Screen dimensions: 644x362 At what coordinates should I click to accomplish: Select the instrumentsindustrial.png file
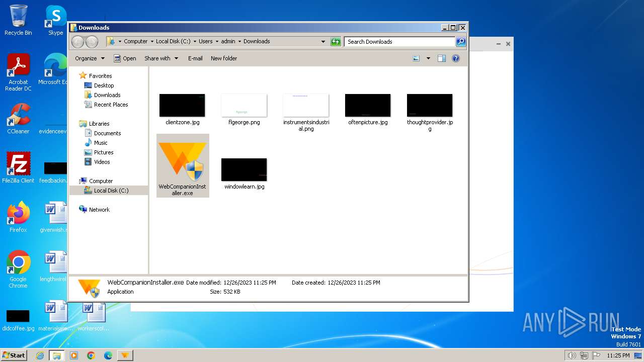coord(306,112)
